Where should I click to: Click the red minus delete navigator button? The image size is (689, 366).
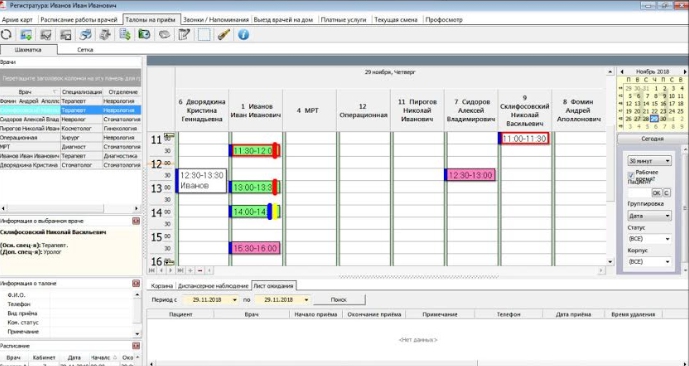click(x=200, y=270)
